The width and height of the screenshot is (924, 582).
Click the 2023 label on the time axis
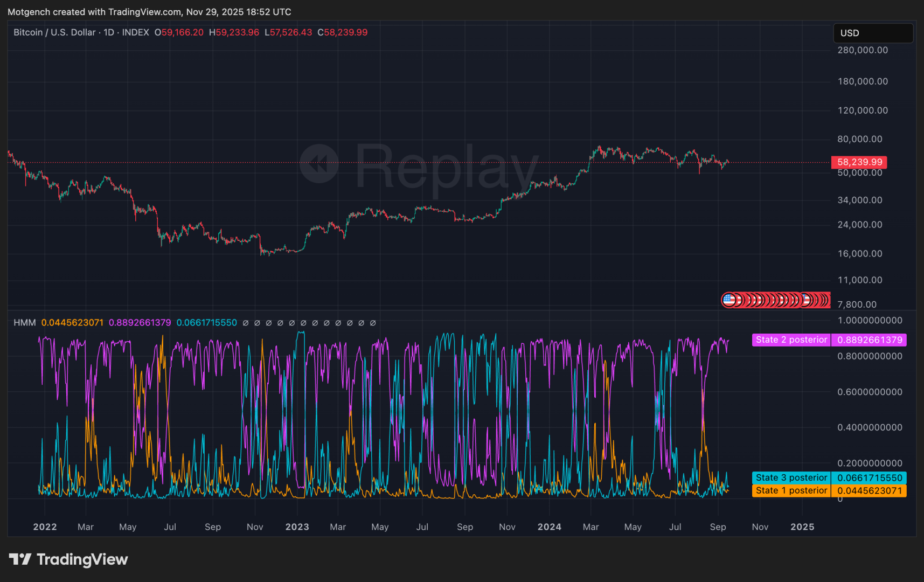297,527
